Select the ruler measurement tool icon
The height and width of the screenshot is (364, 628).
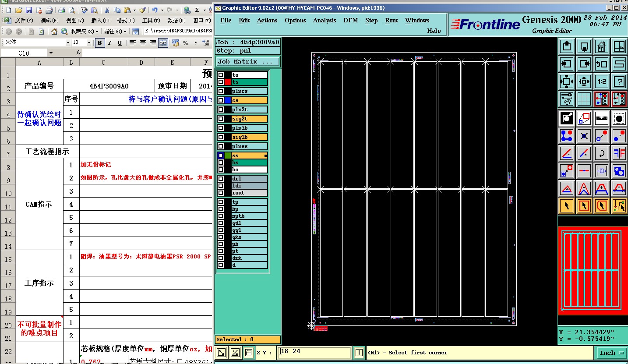pyautogui.click(x=601, y=118)
